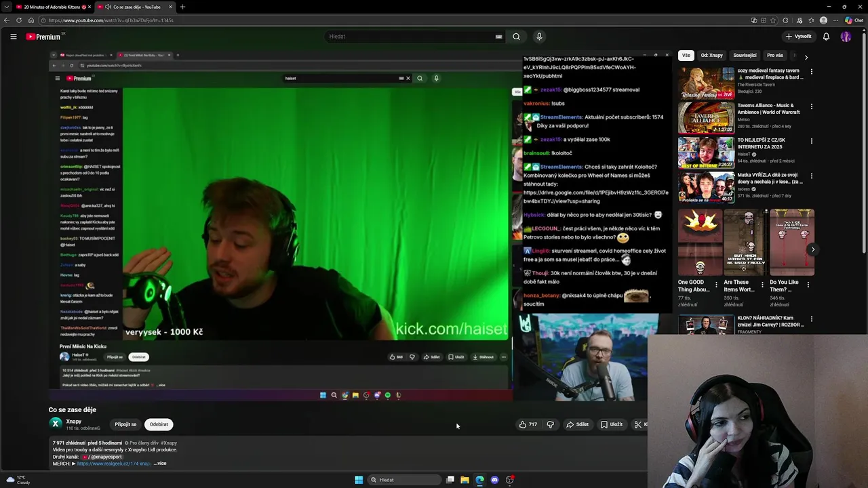Start voice search with microphone icon
This screenshot has width=868, height=488.
[539, 37]
